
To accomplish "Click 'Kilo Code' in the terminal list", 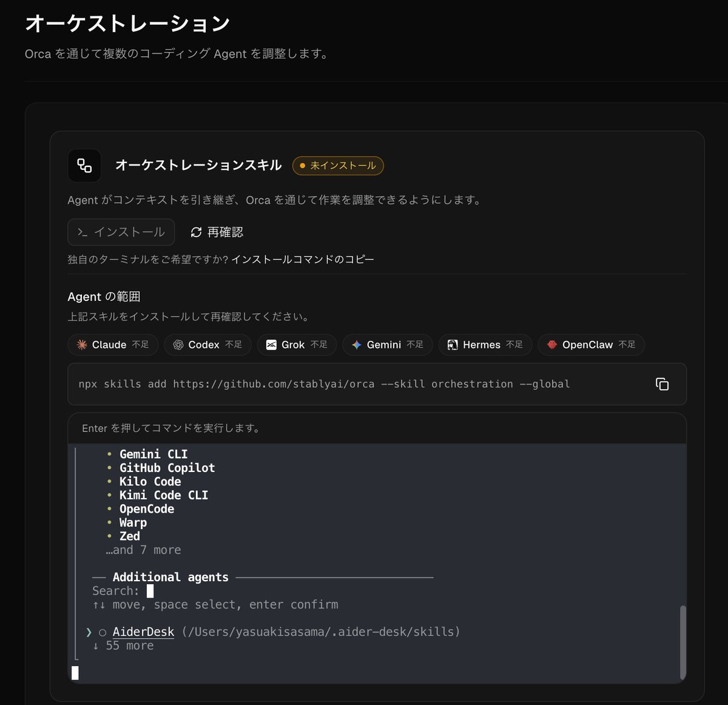I will click(x=150, y=481).
